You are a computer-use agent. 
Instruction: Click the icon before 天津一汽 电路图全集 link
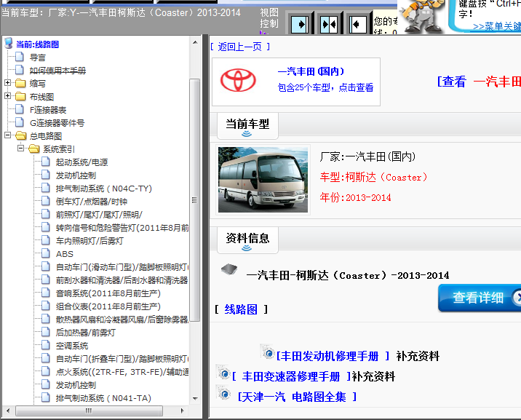(223, 393)
